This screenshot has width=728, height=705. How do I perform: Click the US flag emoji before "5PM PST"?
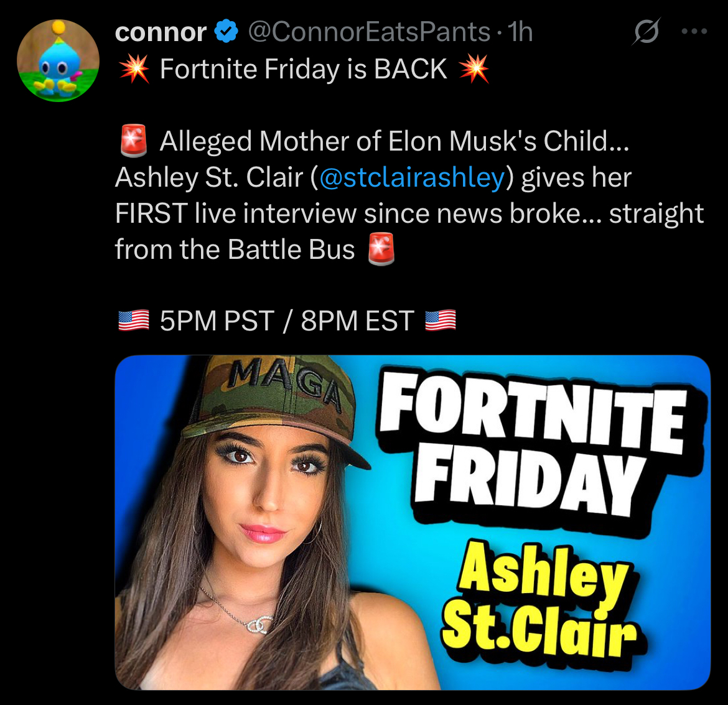pyautogui.click(x=134, y=321)
